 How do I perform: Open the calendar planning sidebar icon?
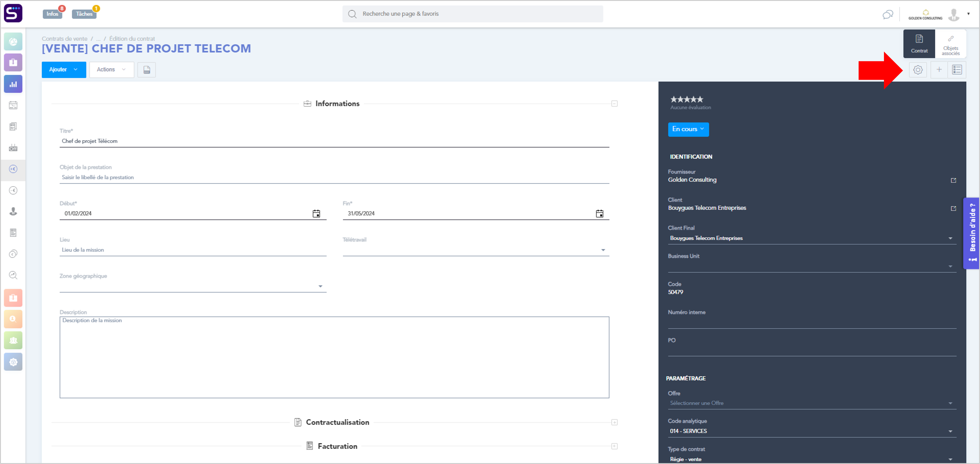[13, 105]
